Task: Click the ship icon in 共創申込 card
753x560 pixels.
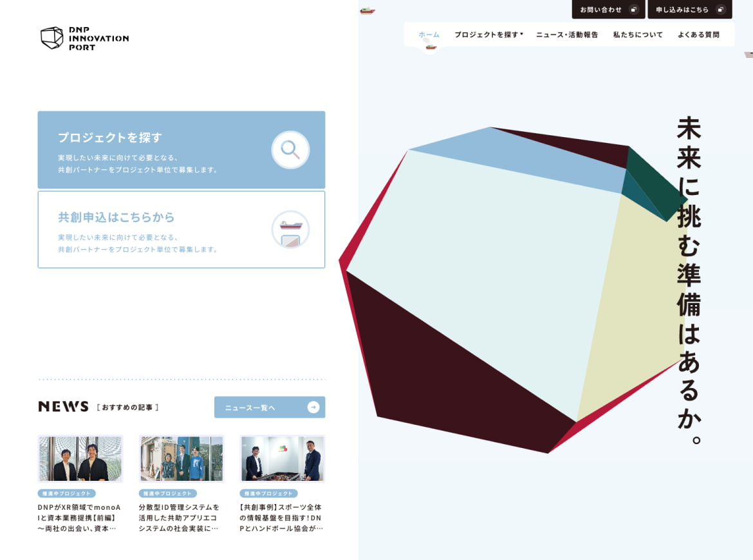Action: click(290, 229)
